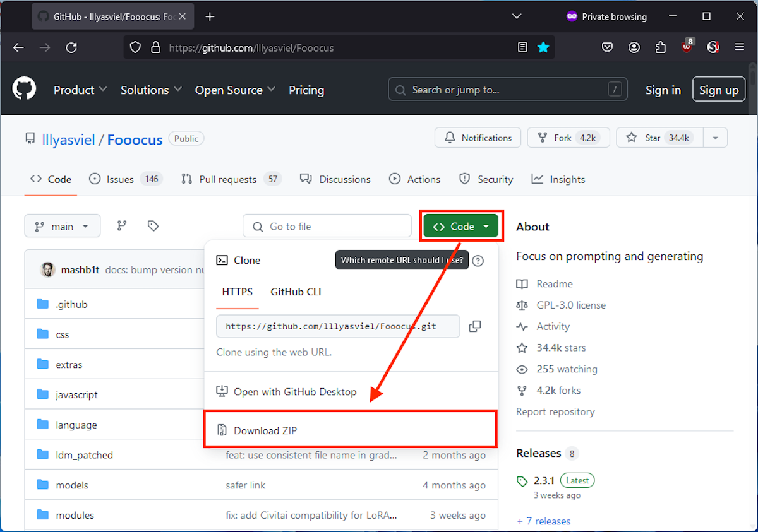Open the Security tab
The width and height of the screenshot is (758, 532).
(486, 179)
